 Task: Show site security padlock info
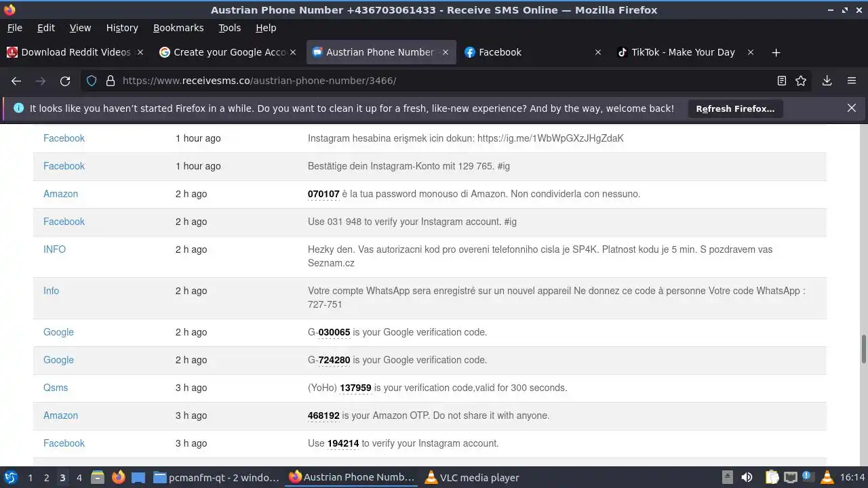click(x=111, y=81)
